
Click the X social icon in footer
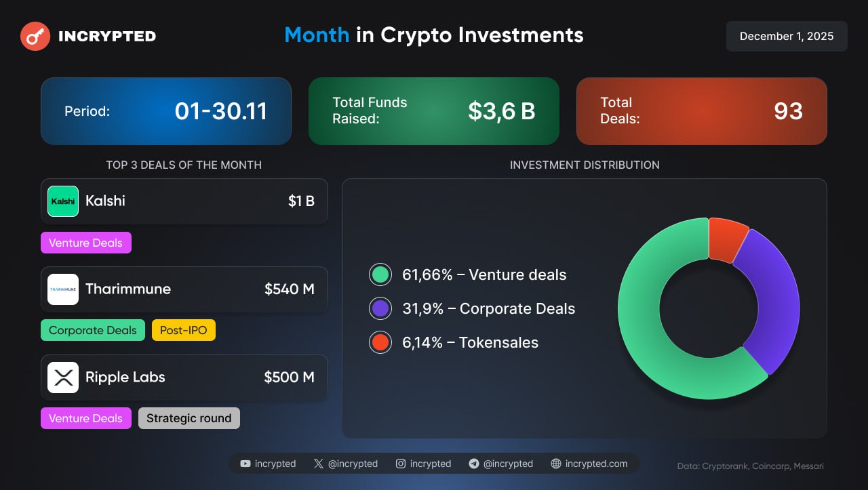point(319,464)
